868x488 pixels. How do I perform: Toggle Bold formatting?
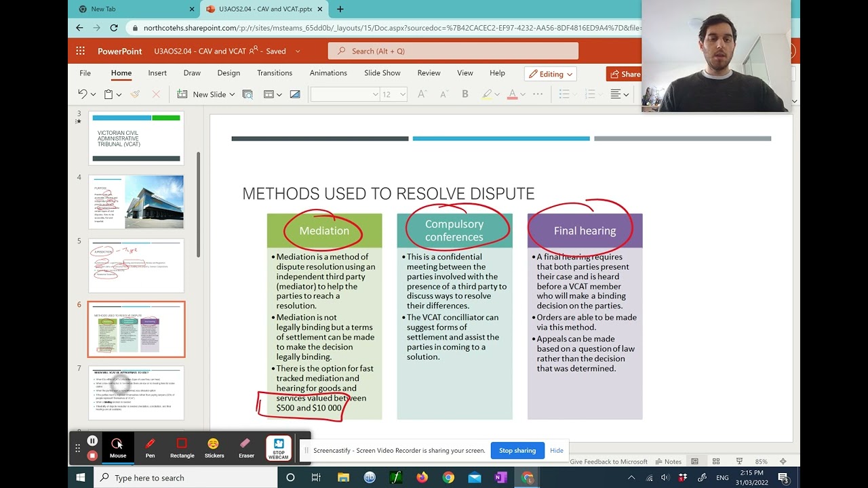tap(465, 94)
